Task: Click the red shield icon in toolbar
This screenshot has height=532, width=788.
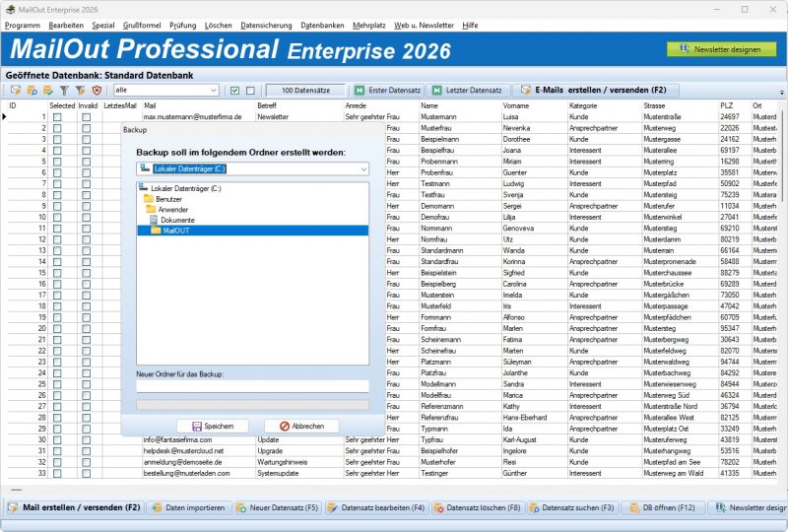Action: 97,90
